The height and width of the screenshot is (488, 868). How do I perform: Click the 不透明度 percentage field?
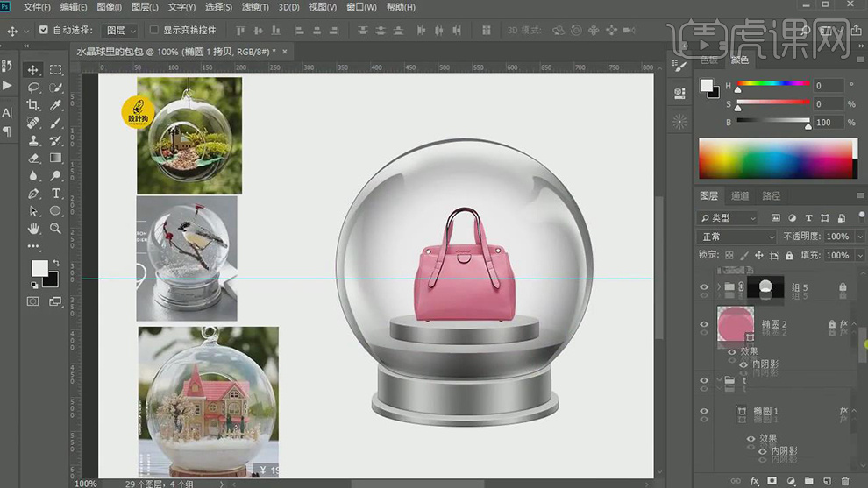(837, 237)
